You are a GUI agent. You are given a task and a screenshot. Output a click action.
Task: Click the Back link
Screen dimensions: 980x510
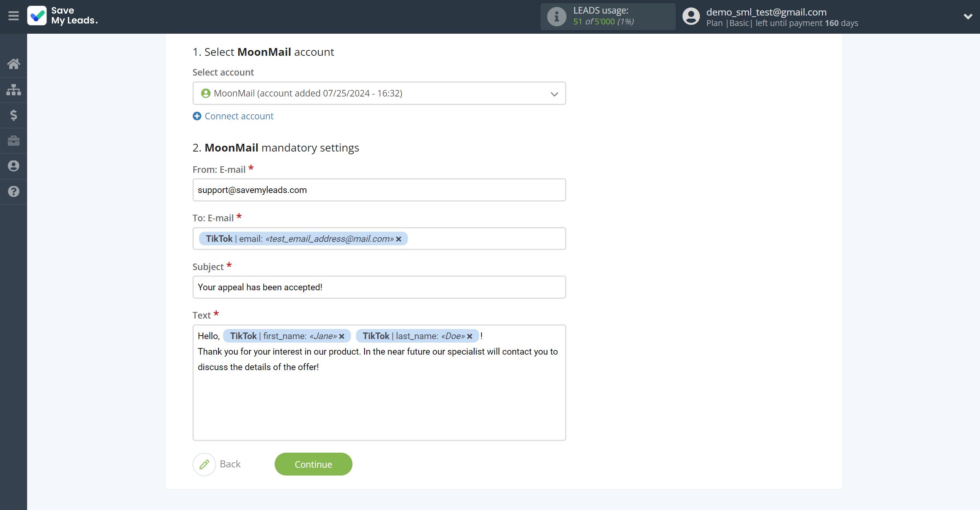click(x=230, y=464)
